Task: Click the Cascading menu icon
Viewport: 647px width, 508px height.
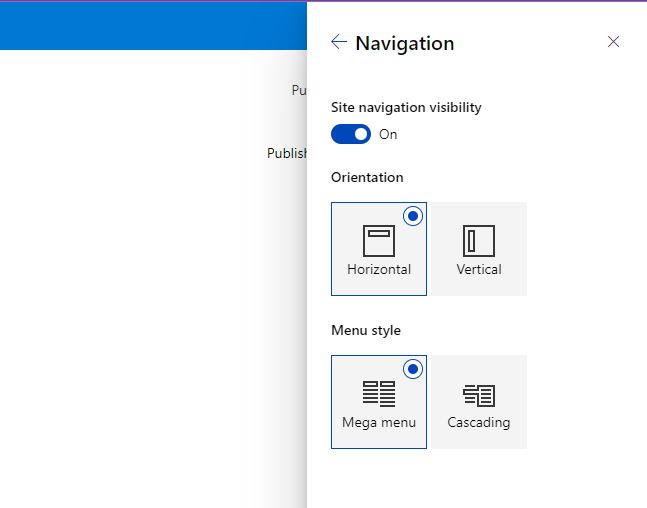Action: [479, 395]
